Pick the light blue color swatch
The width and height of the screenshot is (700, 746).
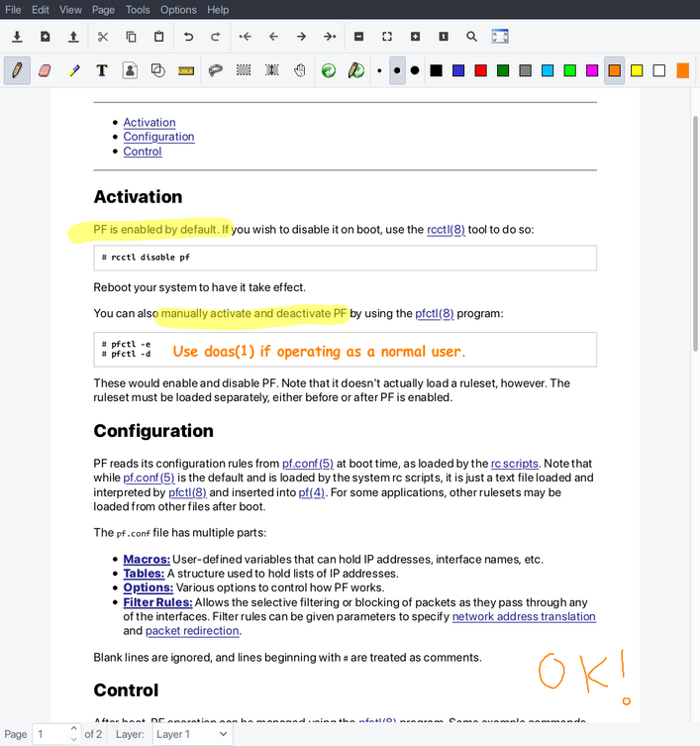click(x=548, y=70)
